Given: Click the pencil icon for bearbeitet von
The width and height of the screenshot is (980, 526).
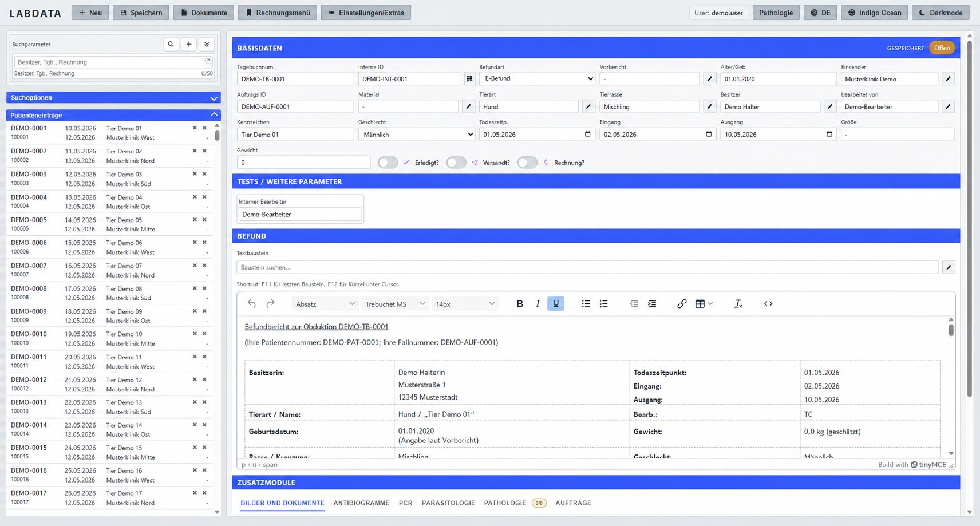Looking at the screenshot, I should coord(949,106).
